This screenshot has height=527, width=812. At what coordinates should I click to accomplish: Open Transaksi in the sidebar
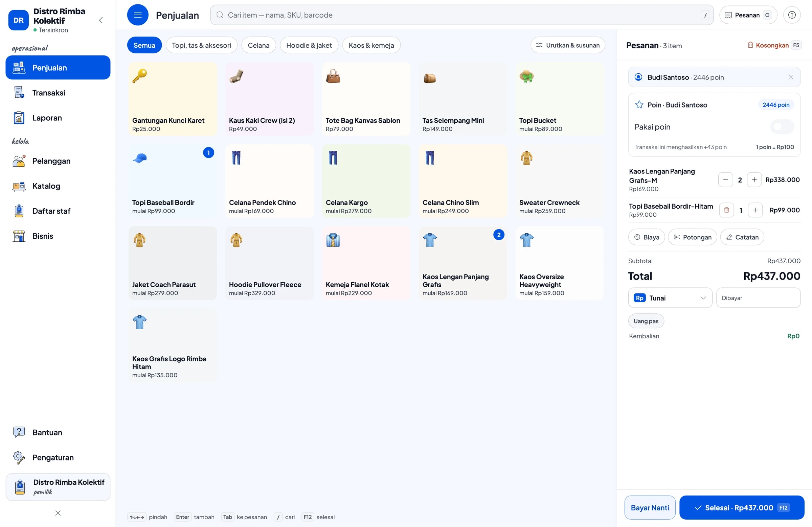click(x=58, y=93)
